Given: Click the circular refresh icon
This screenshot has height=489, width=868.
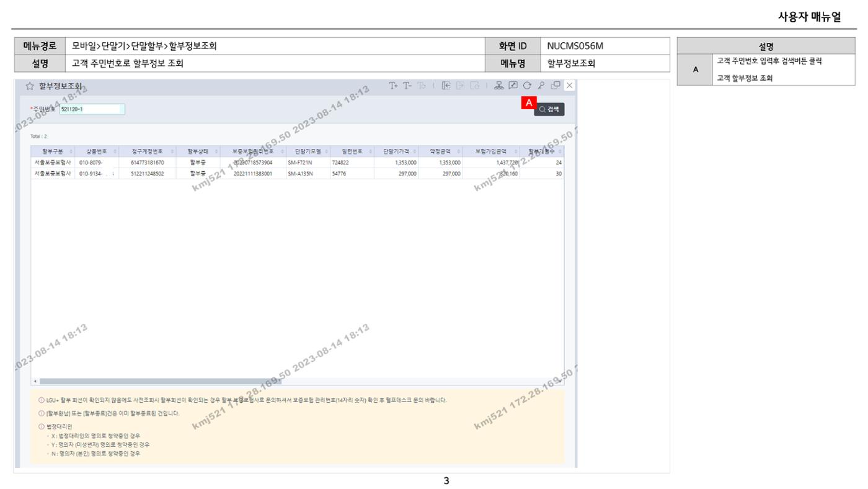Looking at the screenshot, I should 528,86.
